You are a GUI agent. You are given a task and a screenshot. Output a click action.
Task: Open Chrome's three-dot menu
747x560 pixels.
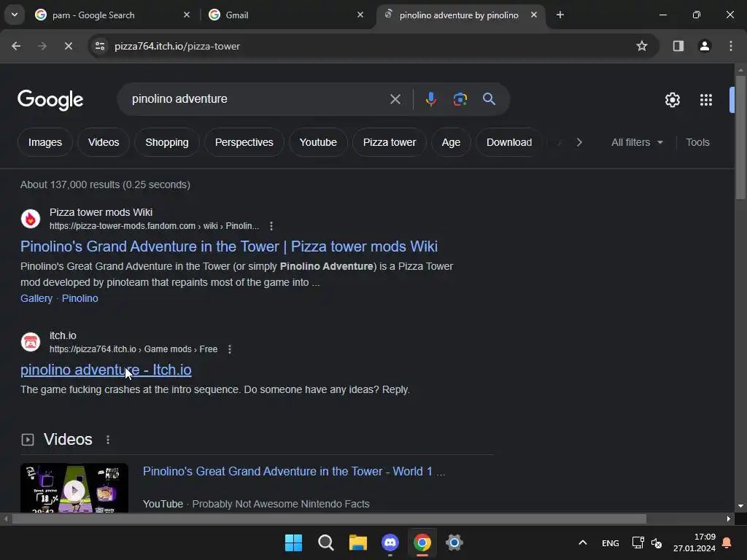pos(730,46)
